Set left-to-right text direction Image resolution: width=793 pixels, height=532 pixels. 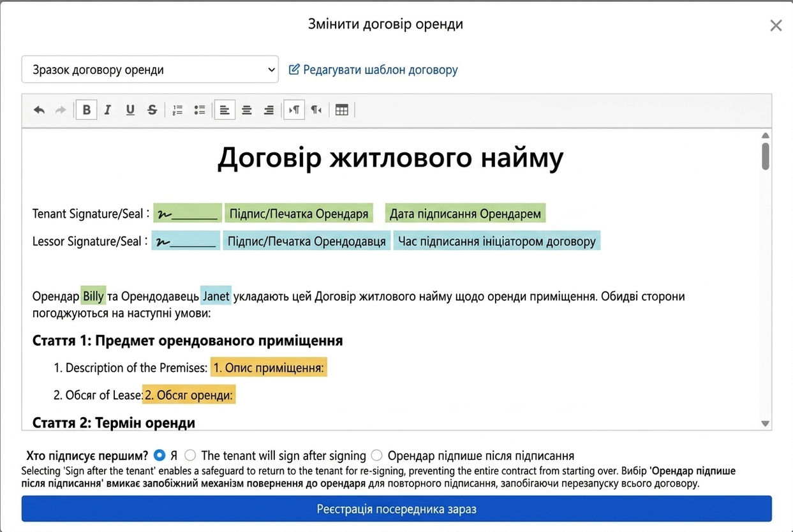pyautogui.click(x=294, y=110)
